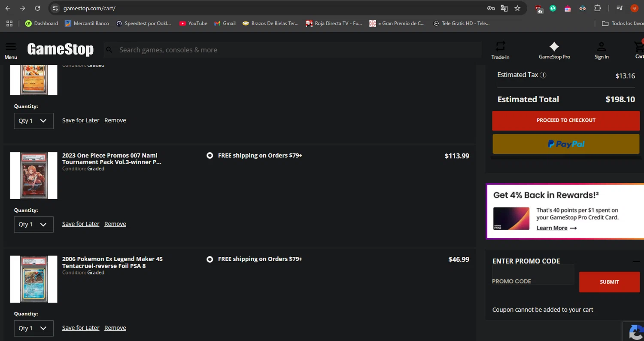Viewport: 644px width, 341px height.
Task: Click Tentacruel card thumbnail image
Action: click(34, 280)
